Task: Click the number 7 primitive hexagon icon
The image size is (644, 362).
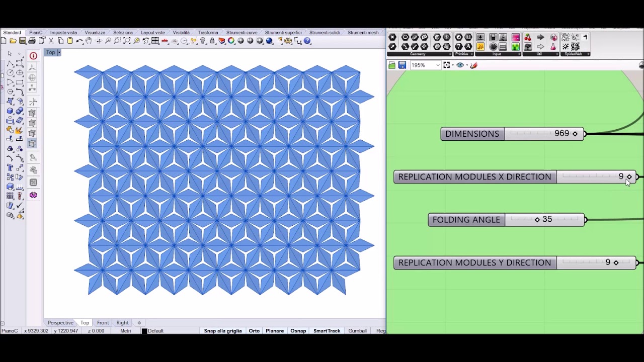Action: [458, 46]
